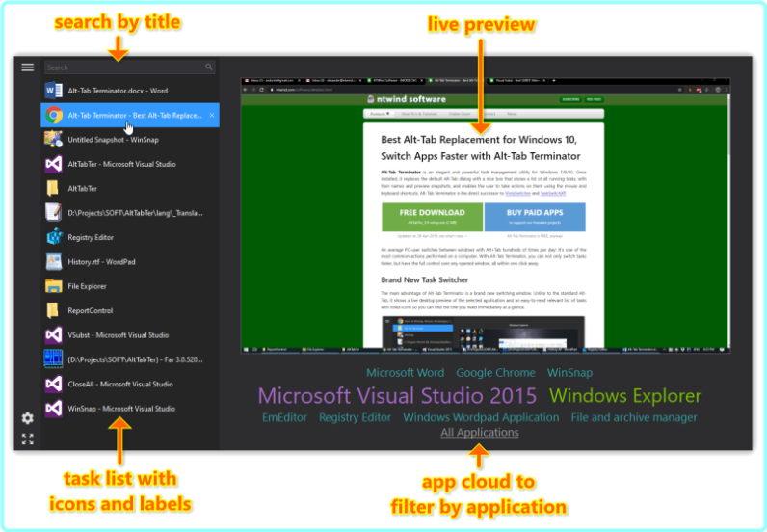The height and width of the screenshot is (532, 767).
Task: Close the selected Chrome task with X
Action: [212, 115]
